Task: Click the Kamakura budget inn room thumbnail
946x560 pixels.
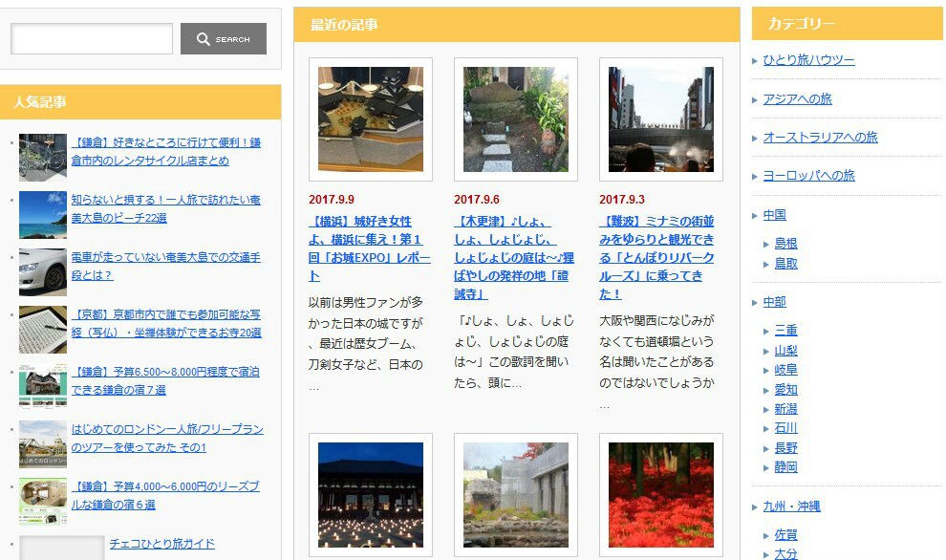Action: tap(43, 502)
